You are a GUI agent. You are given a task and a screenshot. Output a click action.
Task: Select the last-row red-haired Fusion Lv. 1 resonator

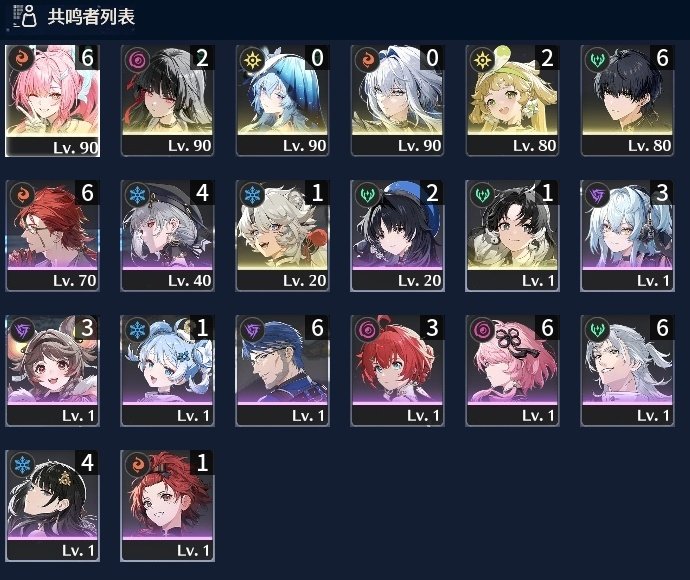(167, 506)
